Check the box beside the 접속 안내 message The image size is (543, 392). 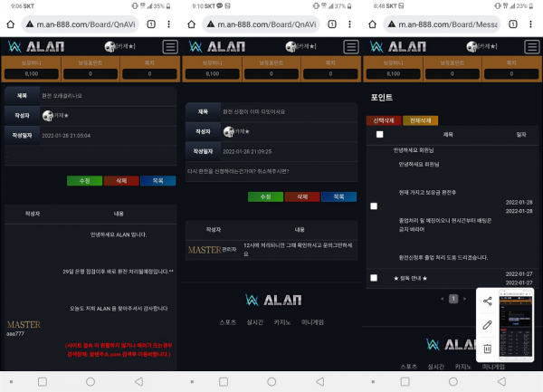(374, 277)
